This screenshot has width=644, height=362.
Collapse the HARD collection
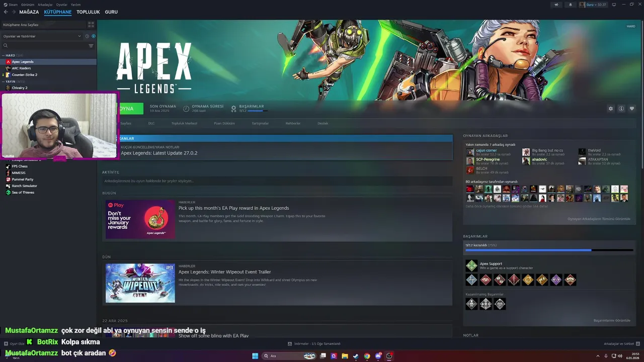[x=4, y=55]
